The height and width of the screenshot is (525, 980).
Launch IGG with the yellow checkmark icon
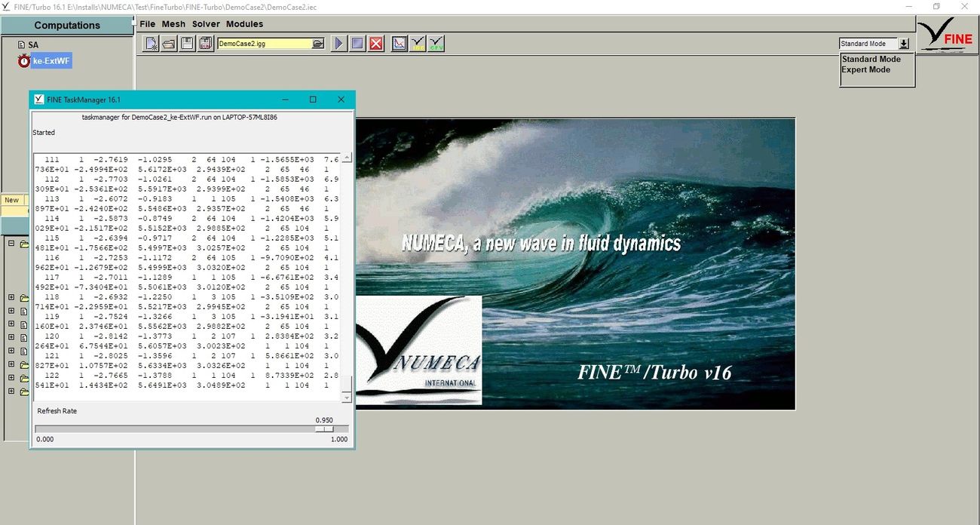(418, 44)
